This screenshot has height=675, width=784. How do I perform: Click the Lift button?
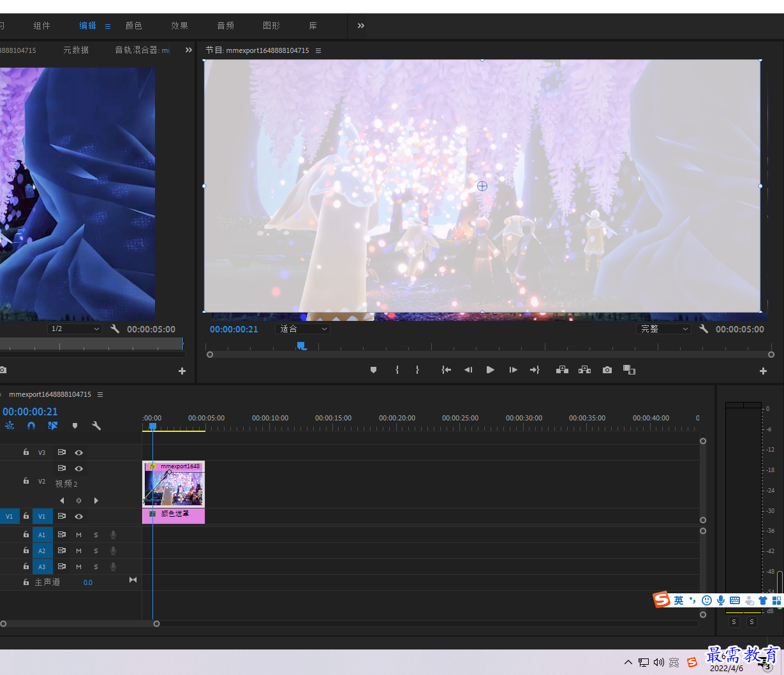(562, 370)
